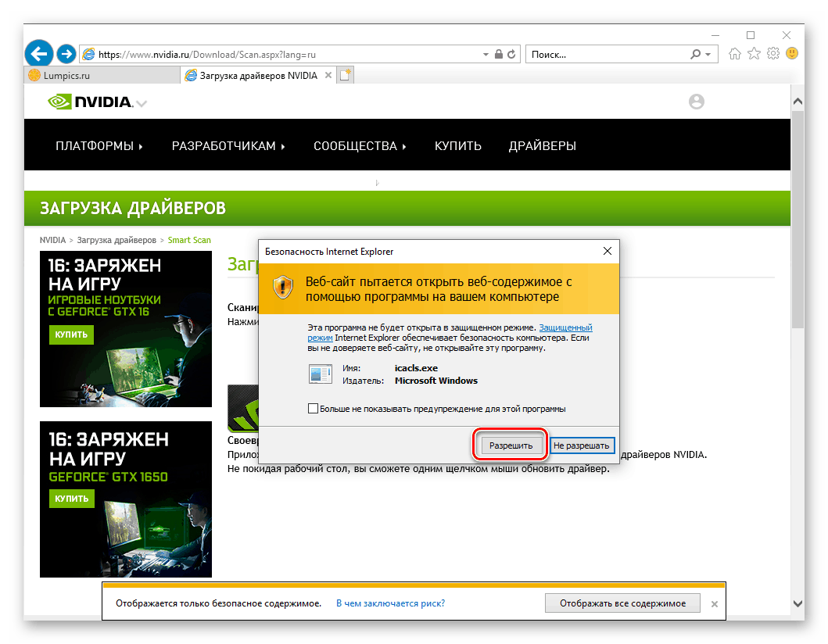This screenshot has width=828, height=644.
Task: Click the browser Back arrow button
Action: click(38, 53)
